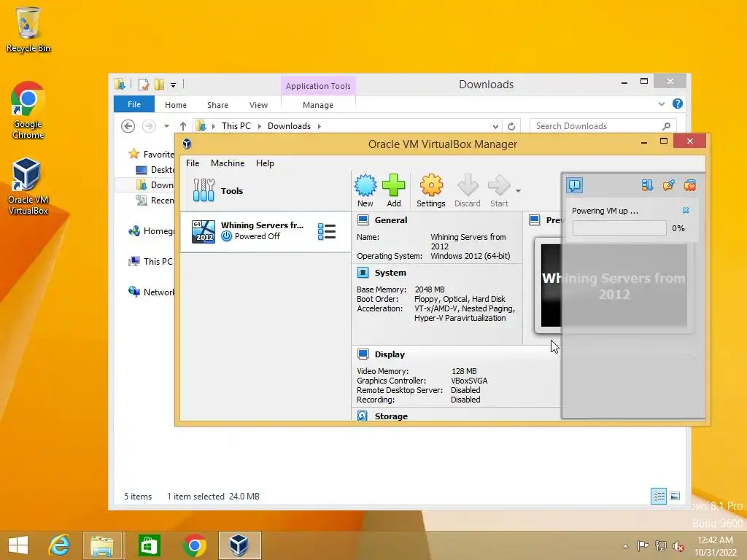Image resolution: width=747 pixels, height=560 pixels.
Task: Click the System section header
Action: [390, 273]
